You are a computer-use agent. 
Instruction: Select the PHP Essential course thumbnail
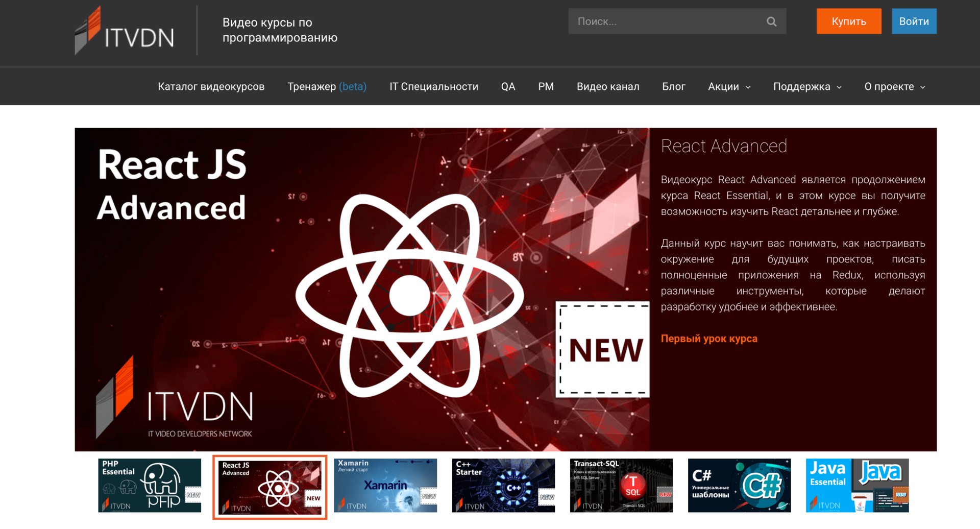(x=150, y=486)
